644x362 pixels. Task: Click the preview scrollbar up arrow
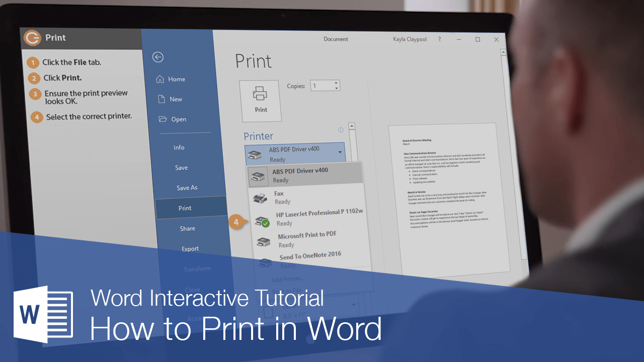coord(352,125)
